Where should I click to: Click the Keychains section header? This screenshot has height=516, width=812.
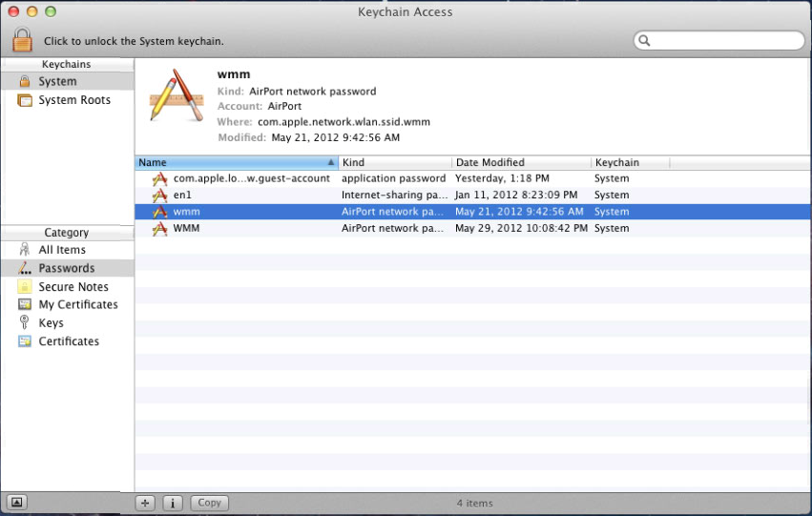(x=68, y=64)
